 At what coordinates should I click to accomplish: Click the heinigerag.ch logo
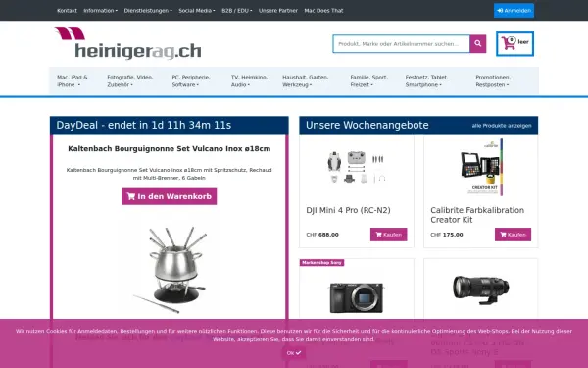[127, 44]
